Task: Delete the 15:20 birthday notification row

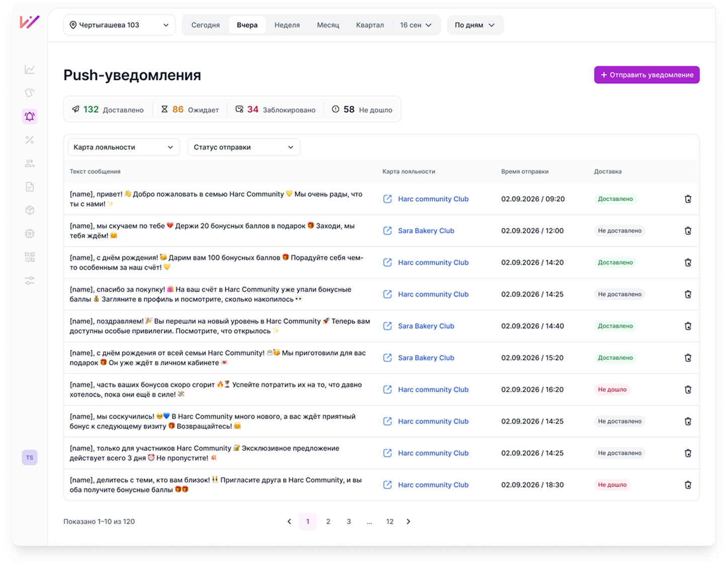Action: coord(688,358)
